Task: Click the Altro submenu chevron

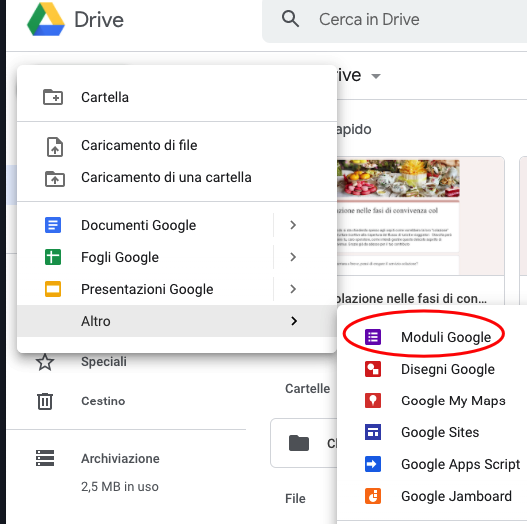Action: click(294, 321)
